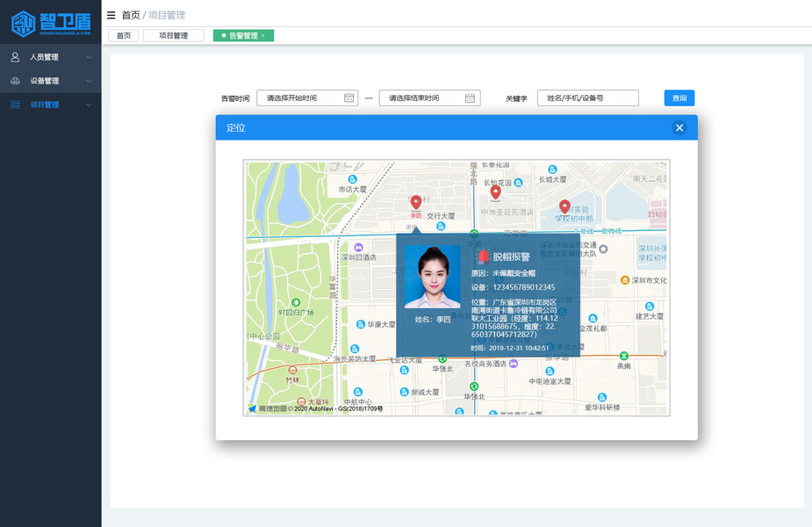Click the 原因: 未佩戴安全帽 text
The width and height of the screenshot is (812, 527).
point(503,273)
